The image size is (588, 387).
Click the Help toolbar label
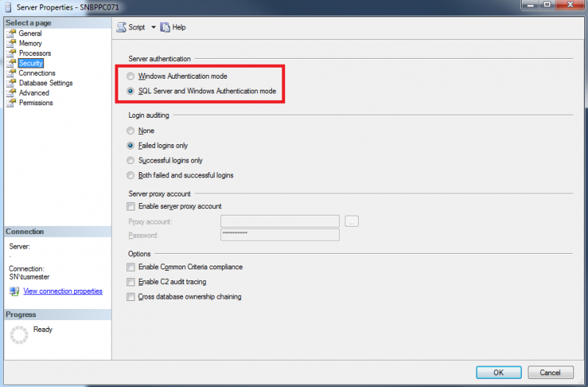179,27
